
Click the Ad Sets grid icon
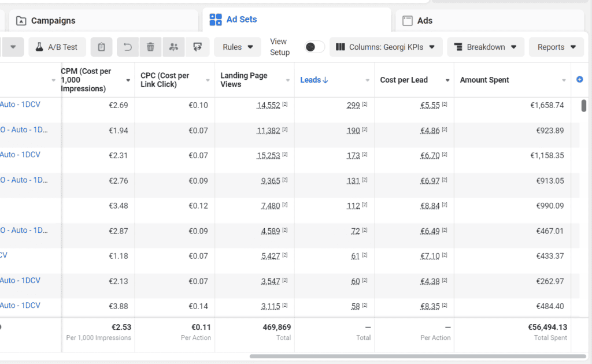pyautogui.click(x=216, y=20)
